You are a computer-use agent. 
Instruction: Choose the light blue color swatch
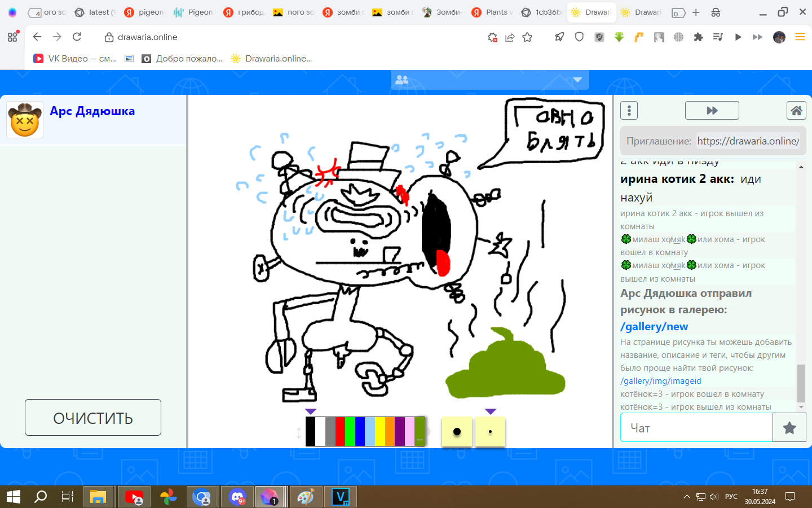tap(370, 432)
